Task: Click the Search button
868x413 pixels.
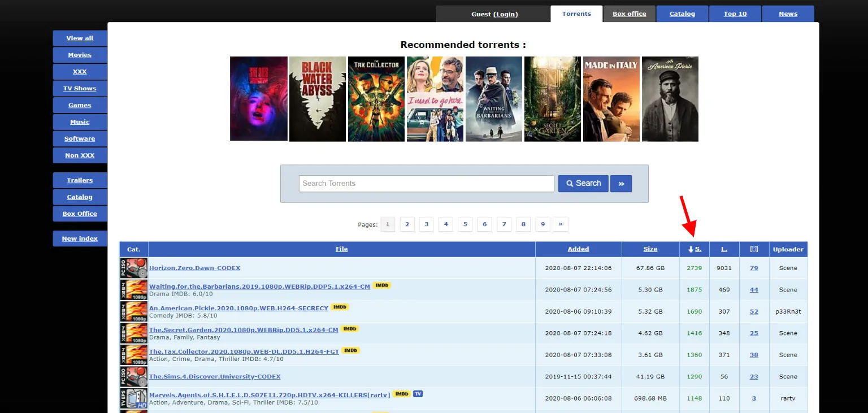Action: pyautogui.click(x=583, y=184)
